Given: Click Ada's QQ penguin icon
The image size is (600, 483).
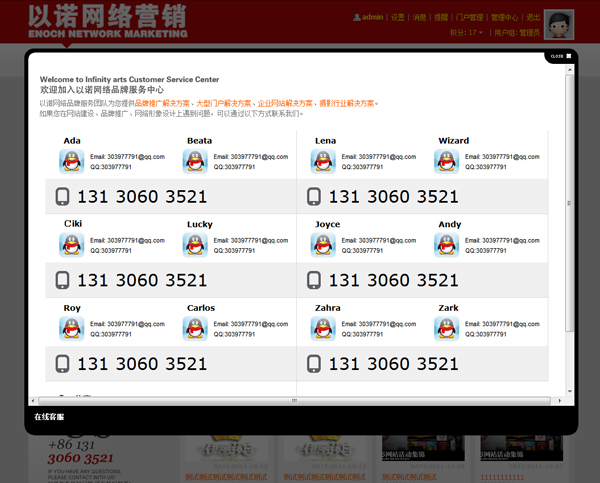Looking at the screenshot, I should 72,162.
